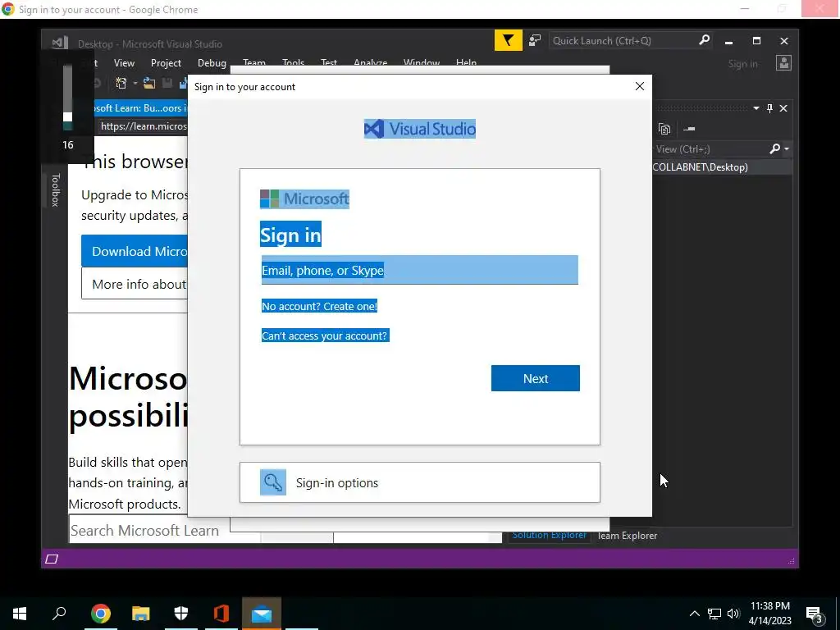This screenshot has width=840, height=630.
Task: Click Download Microsoft Edge button in background page
Action: click(x=135, y=251)
